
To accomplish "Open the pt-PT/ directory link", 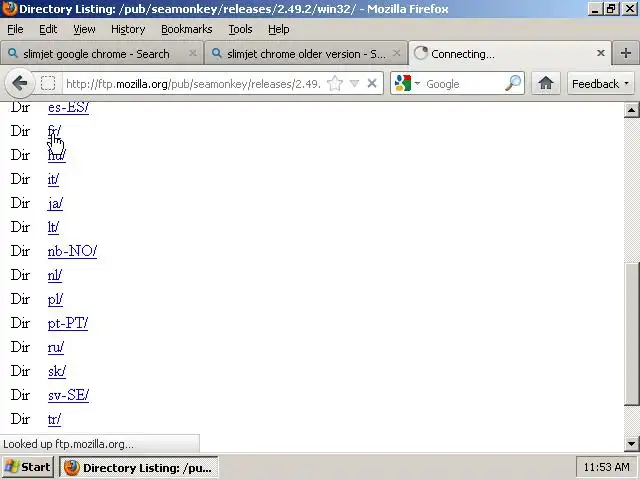I will click(68, 324).
